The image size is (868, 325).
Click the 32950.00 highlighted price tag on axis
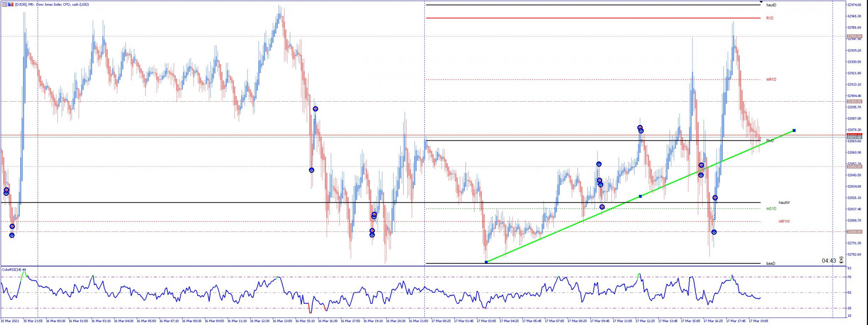(854, 36)
